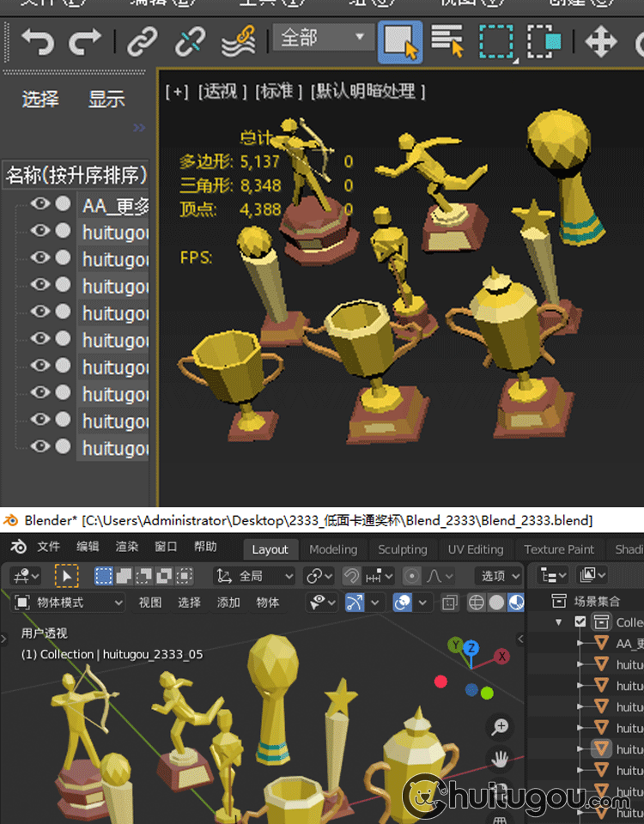Switch to Solid viewport shading
Image resolution: width=644 pixels, height=824 pixels.
tap(496, 603)
